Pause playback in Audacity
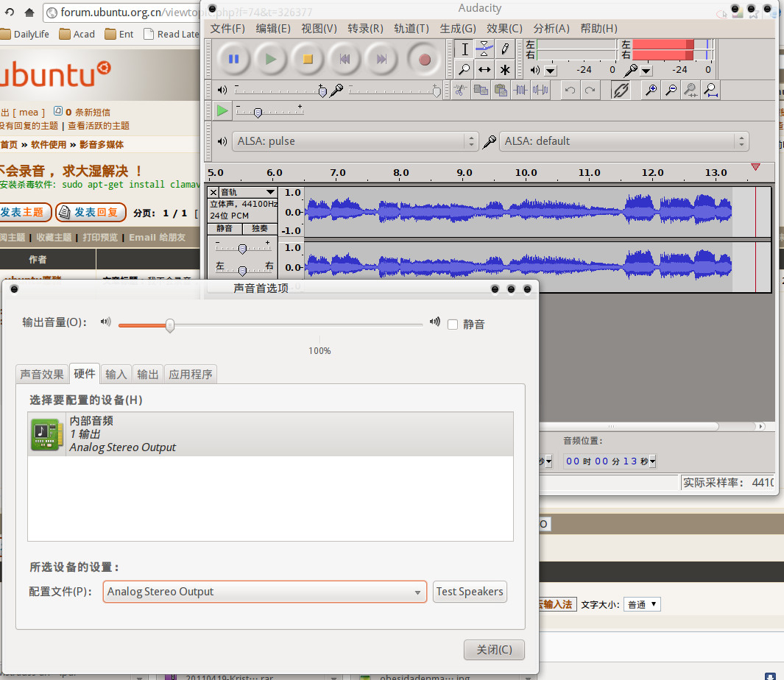The image size is (784, 680). pyautogui.click(x=233, y=60)
